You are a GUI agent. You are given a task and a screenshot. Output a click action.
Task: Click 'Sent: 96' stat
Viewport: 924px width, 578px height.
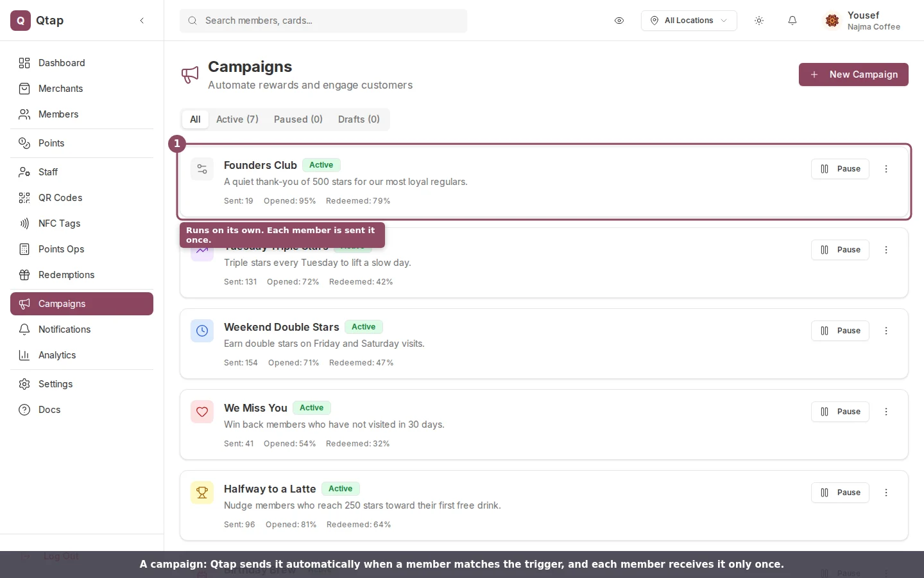click(x=239, y=525)
